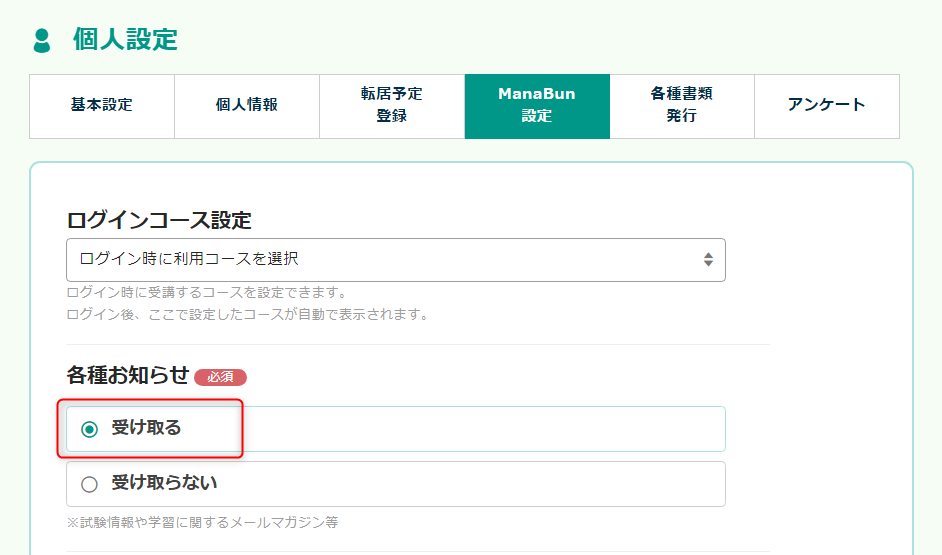The height and width of the screenshot is (555, 942).
Task: Click the person icon beside 個人設定
Action: click(x=42, y=40)
